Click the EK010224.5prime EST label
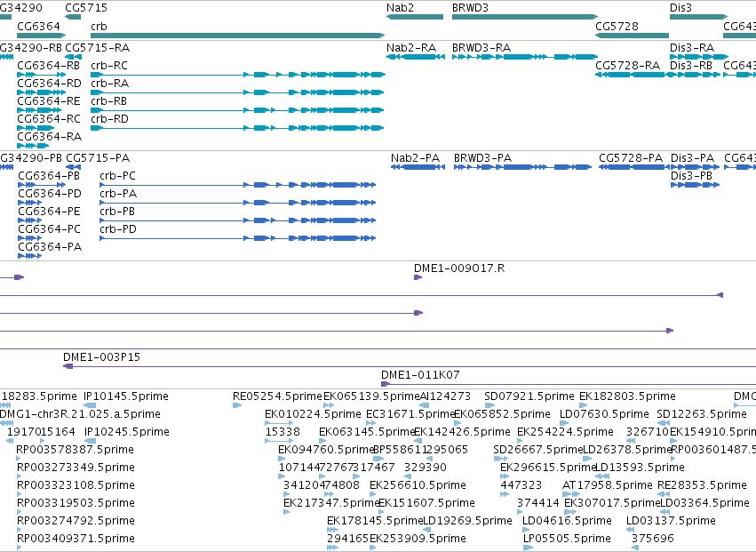The height and width of the screenshot is (552, 756). 313,414
